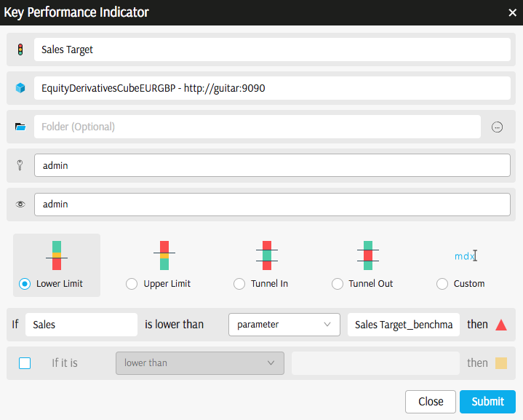
Task: Click the traffic light KPI name icon
Action: tap(20, 49)
